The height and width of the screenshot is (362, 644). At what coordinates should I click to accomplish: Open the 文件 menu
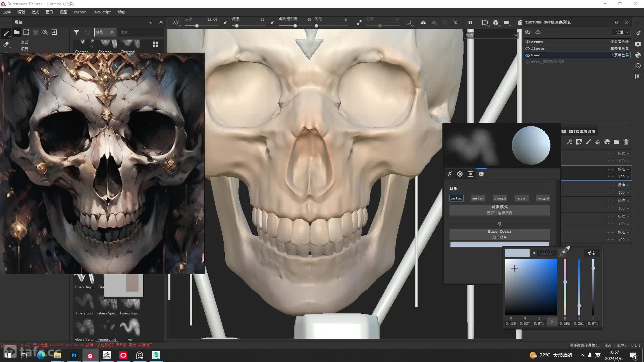[7, 12]
